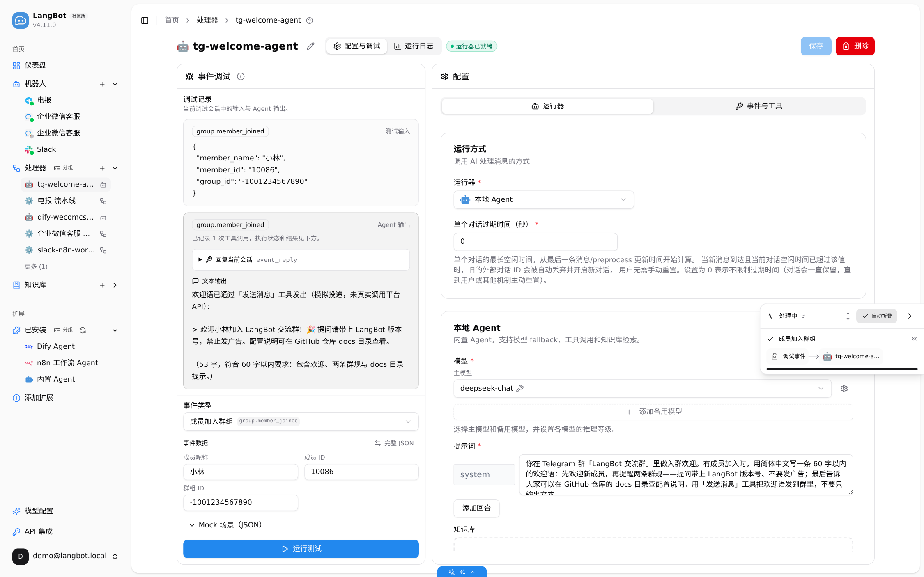
Task: Click the 处理器 分组 grouping icon
Action: pos(64,168)
